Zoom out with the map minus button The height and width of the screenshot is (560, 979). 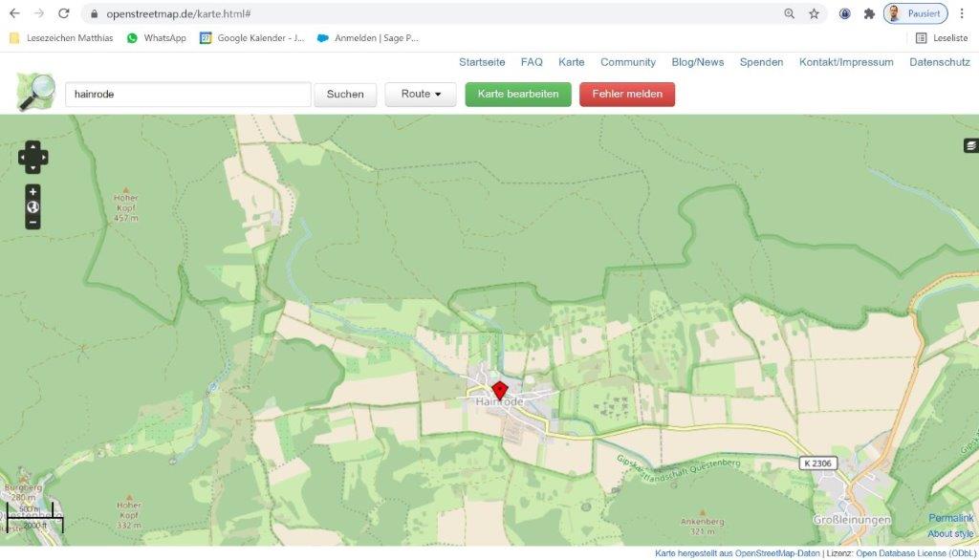[33, 222]
